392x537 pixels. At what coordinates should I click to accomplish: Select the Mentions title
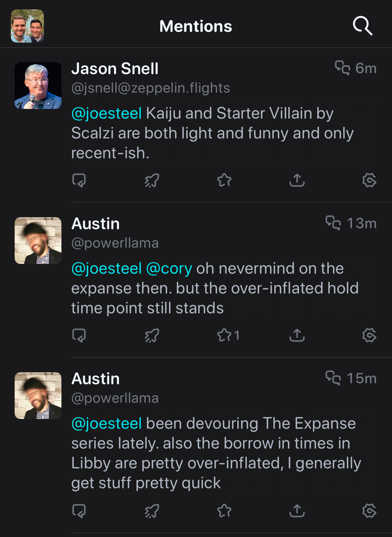(x=195, y=26)
